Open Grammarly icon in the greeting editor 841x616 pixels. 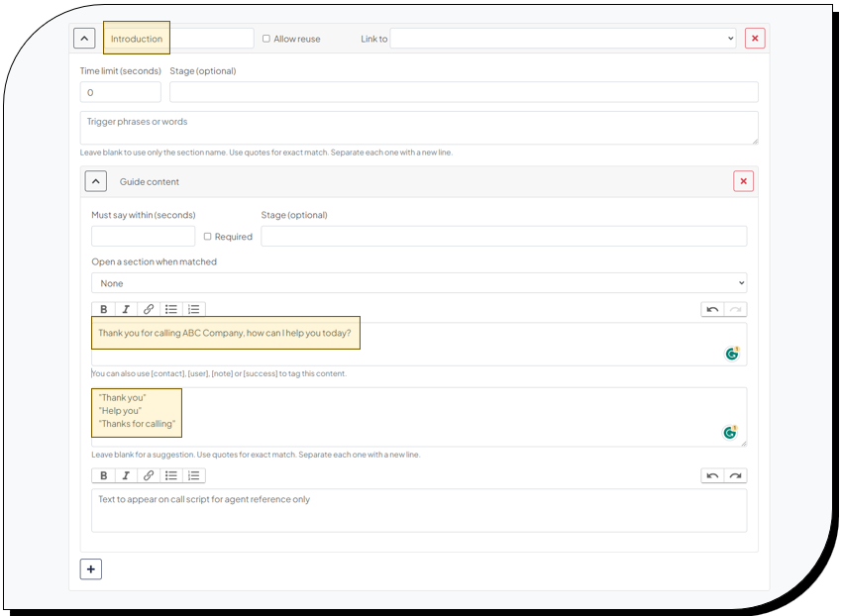pos(732,354)
